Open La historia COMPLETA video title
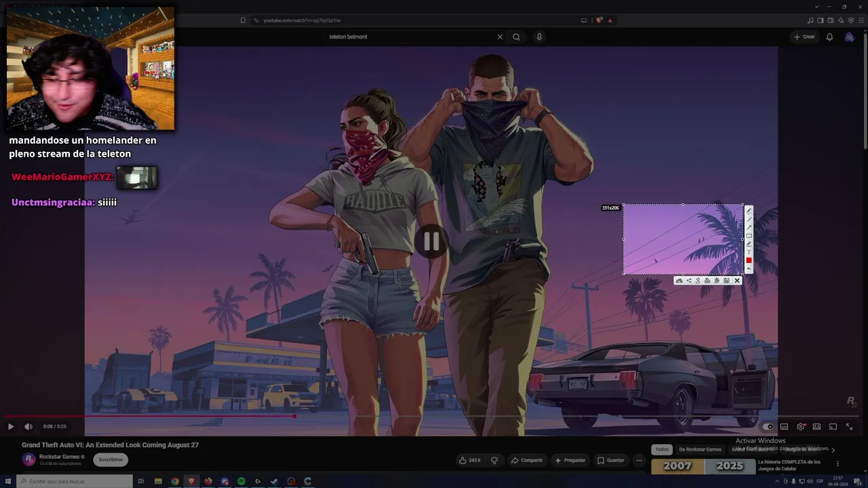The image size is (868, 488). pos(789,465)
